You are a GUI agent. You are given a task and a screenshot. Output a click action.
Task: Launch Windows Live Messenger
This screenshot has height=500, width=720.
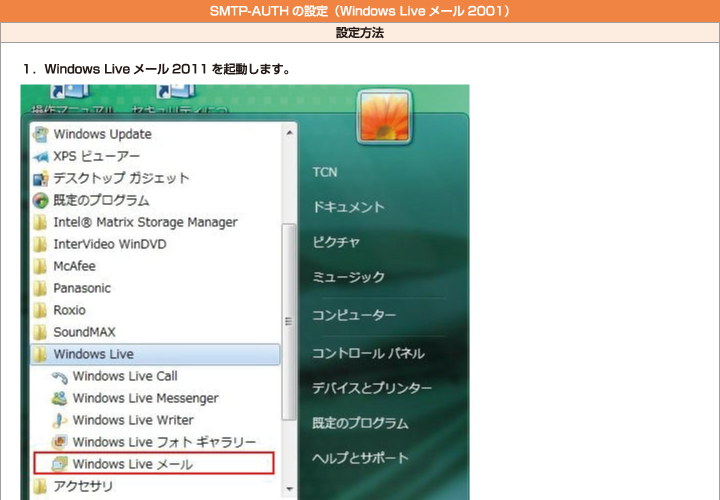135,398
